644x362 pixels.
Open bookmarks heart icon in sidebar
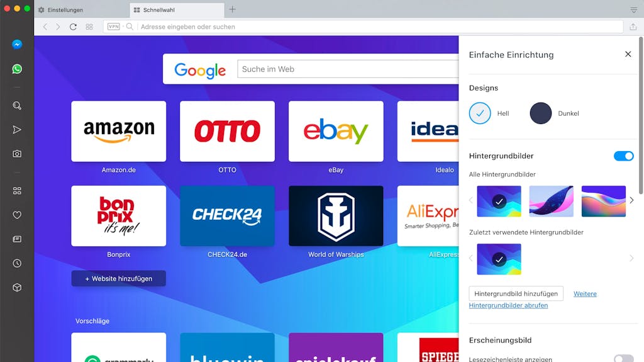[x=17, y=215]
